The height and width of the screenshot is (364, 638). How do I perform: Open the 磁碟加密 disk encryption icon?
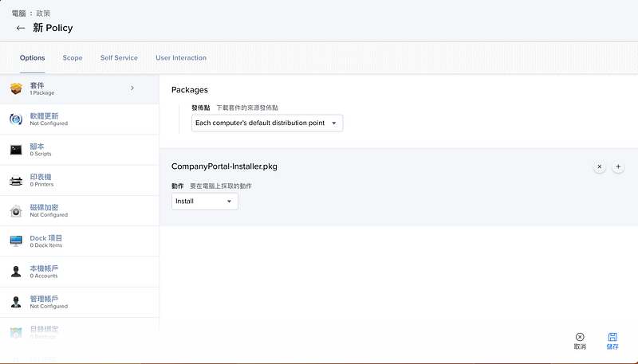(x=16, y=211)
